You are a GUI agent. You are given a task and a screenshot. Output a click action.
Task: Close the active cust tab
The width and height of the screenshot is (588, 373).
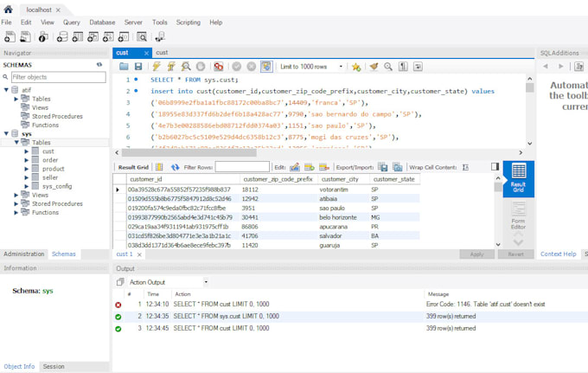[146, 53]
